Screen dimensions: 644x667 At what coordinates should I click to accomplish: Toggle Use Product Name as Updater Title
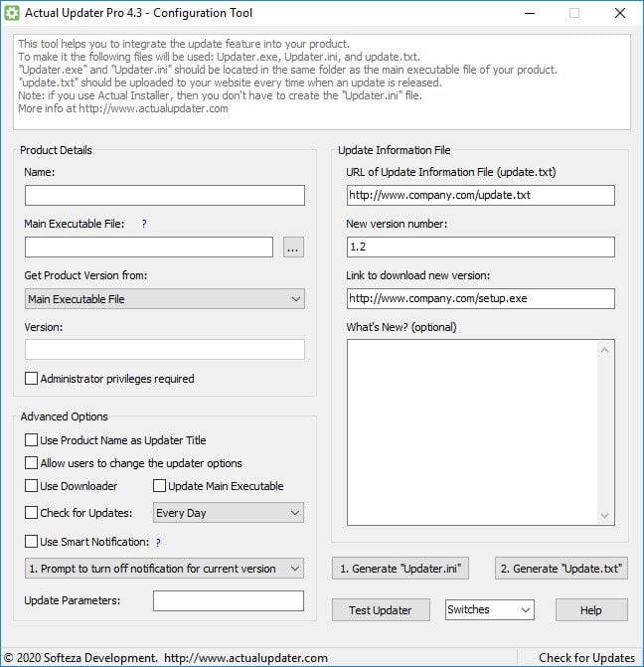[x=32, y=440]
